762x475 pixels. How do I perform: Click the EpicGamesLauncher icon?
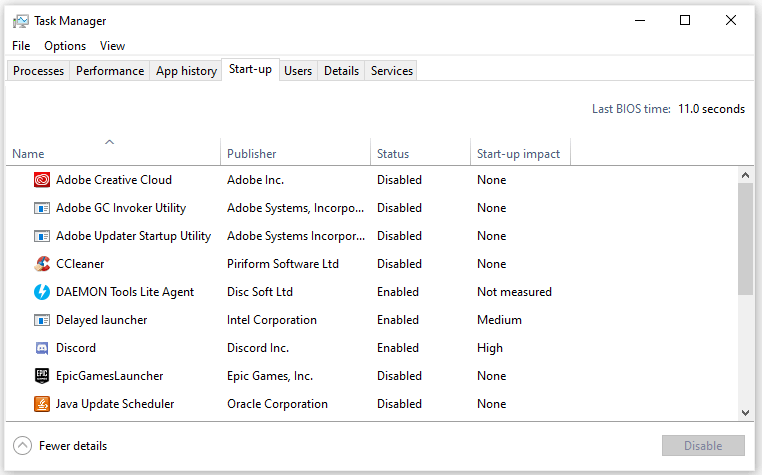pos(42,376)
